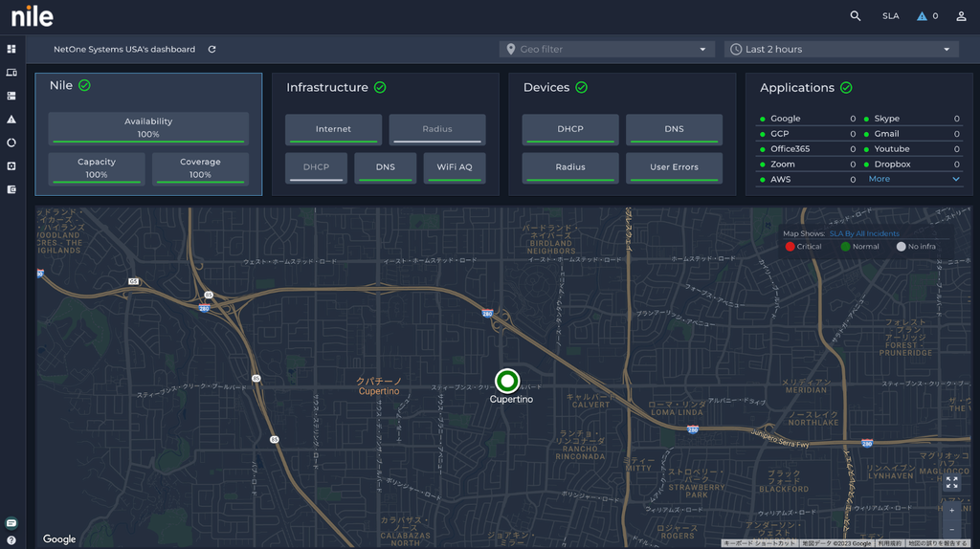Select the Google application row
Viewport: 980px width, 549px height.
click(808, 119)
